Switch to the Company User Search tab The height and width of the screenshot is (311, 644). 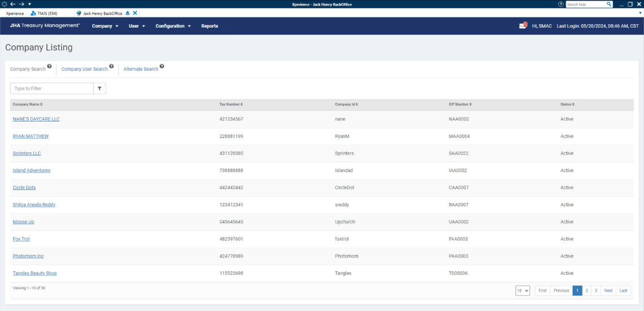[x=84, y=69]
